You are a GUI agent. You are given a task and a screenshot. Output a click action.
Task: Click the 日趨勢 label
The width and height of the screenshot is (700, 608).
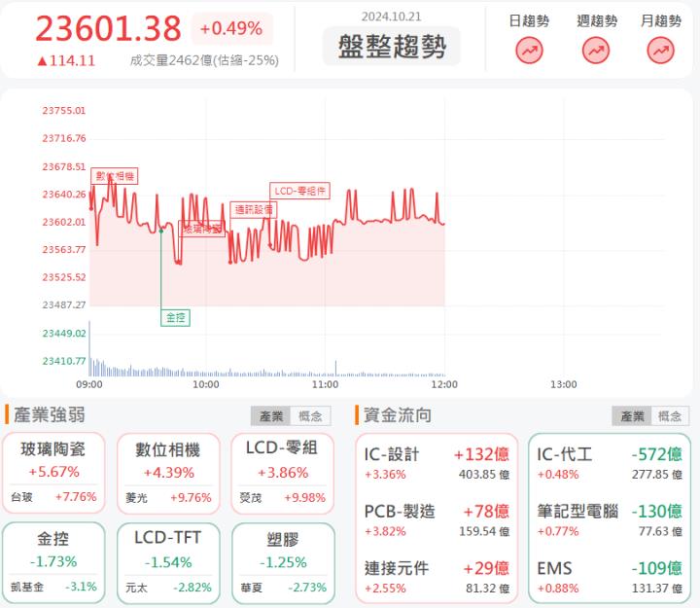[x=529, y=20]
